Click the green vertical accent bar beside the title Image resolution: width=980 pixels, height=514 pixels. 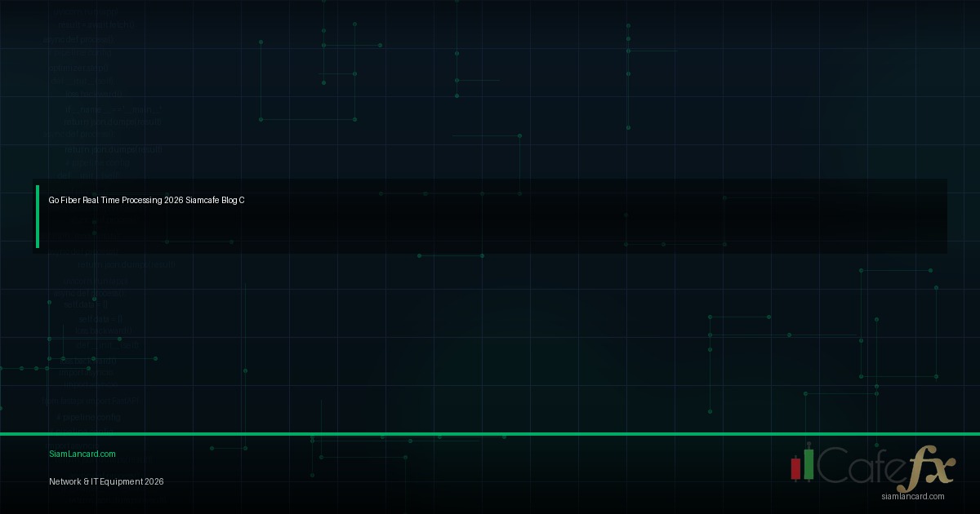(x=37, y=215)
